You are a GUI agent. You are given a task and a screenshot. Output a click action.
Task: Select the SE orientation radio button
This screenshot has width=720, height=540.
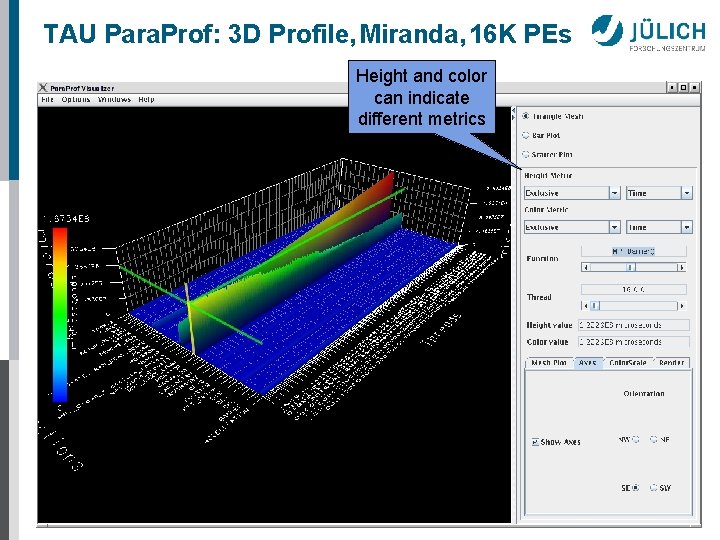pos(636,488)
